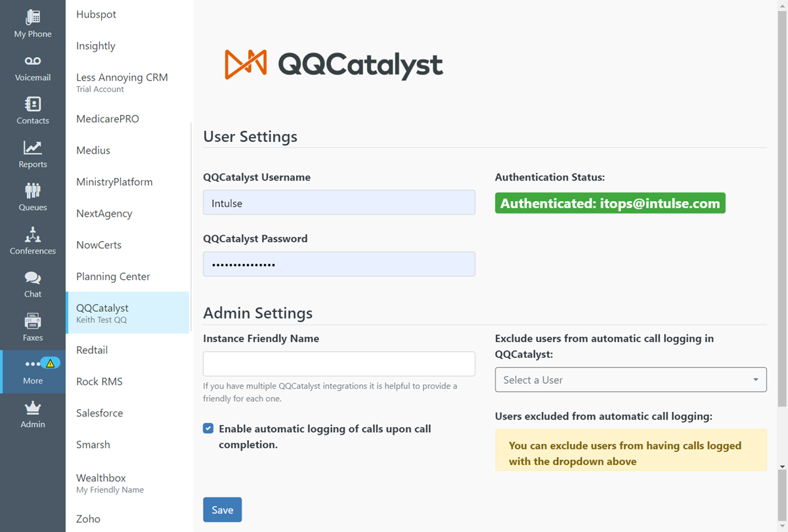Toggle automatic call logging checkbox
788x532 pixels.
click(x=208, y=429)
